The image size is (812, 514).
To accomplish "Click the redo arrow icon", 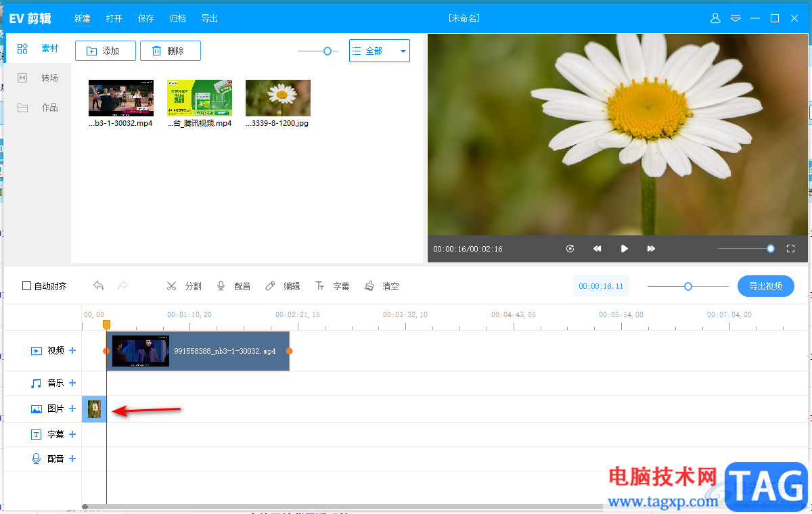I will tap(122, 286).
